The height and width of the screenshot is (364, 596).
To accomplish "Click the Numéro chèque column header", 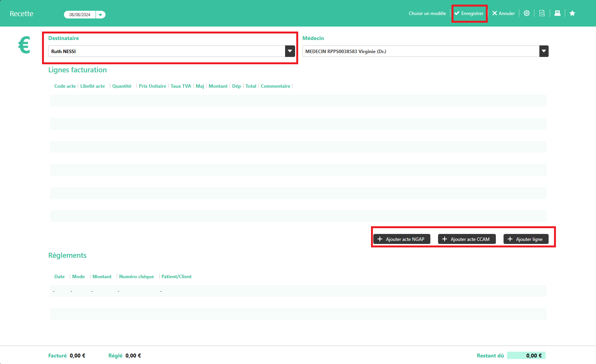I will (x=136, y=277).
